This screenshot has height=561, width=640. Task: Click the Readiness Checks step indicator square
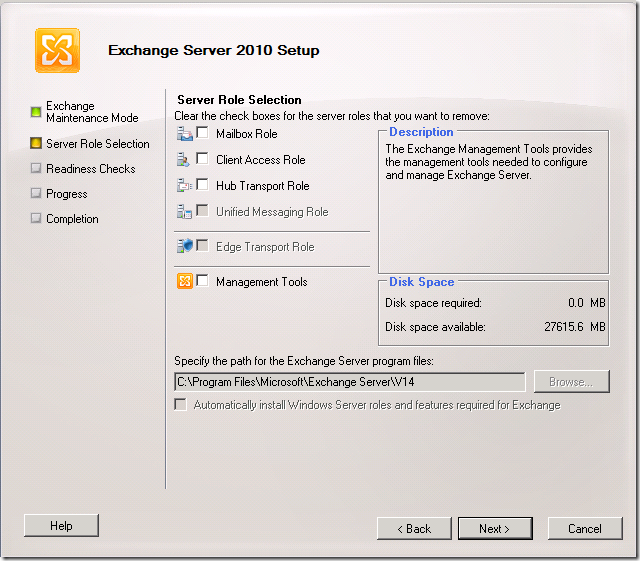pyautogui.click(x=36, y=168)
